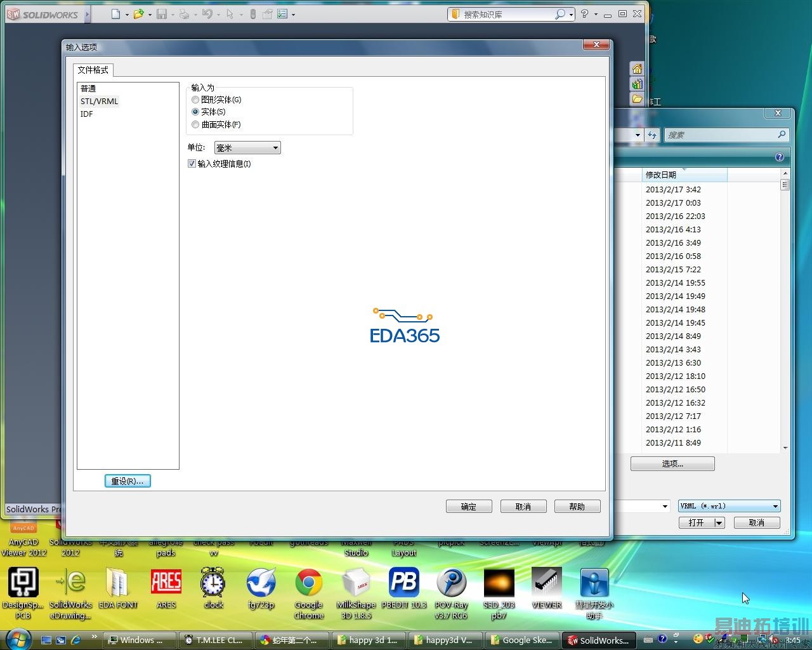Open the DesignSpark PCB desktop icon

23,592
